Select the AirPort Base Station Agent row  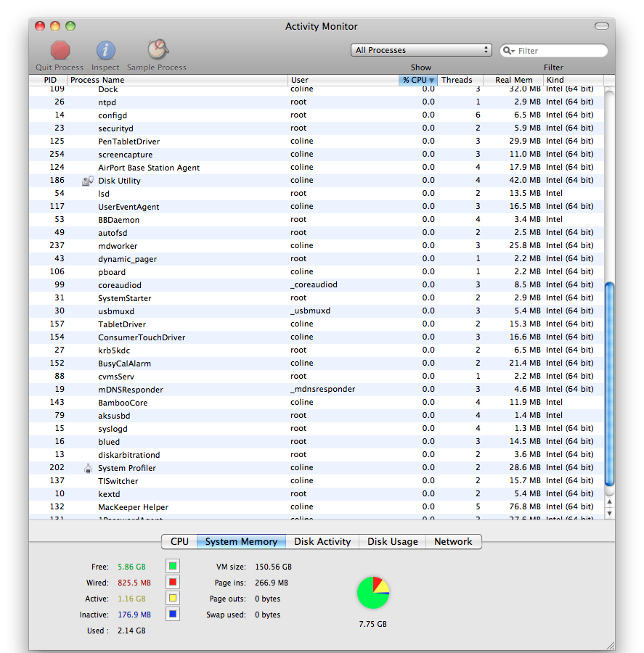tap(317, 168)
